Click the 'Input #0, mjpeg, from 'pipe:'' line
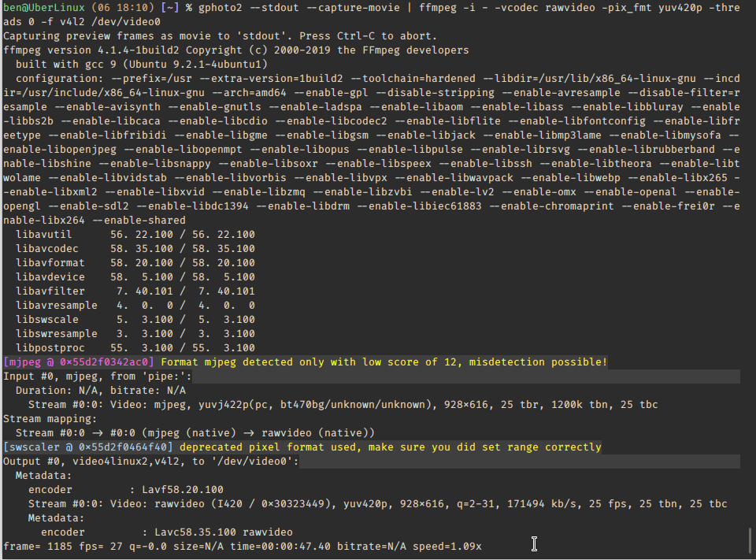Image resolution: width=756 pixels, height=560 pixels. 98,376
